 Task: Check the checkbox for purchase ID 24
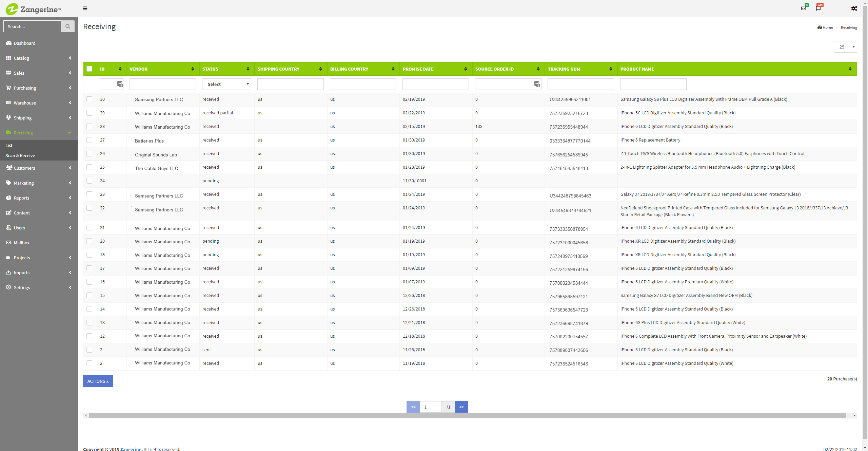pos(90,181)
